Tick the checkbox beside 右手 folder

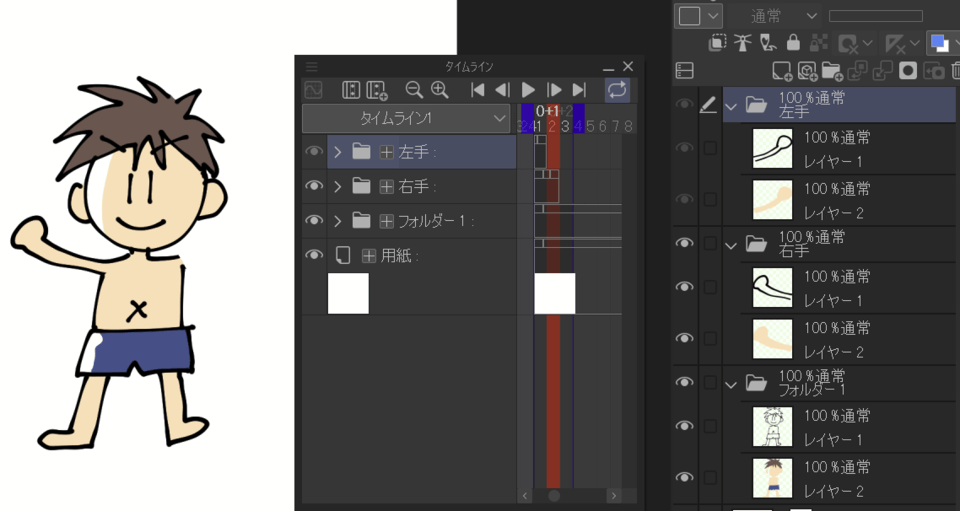[x=710, y=243]
